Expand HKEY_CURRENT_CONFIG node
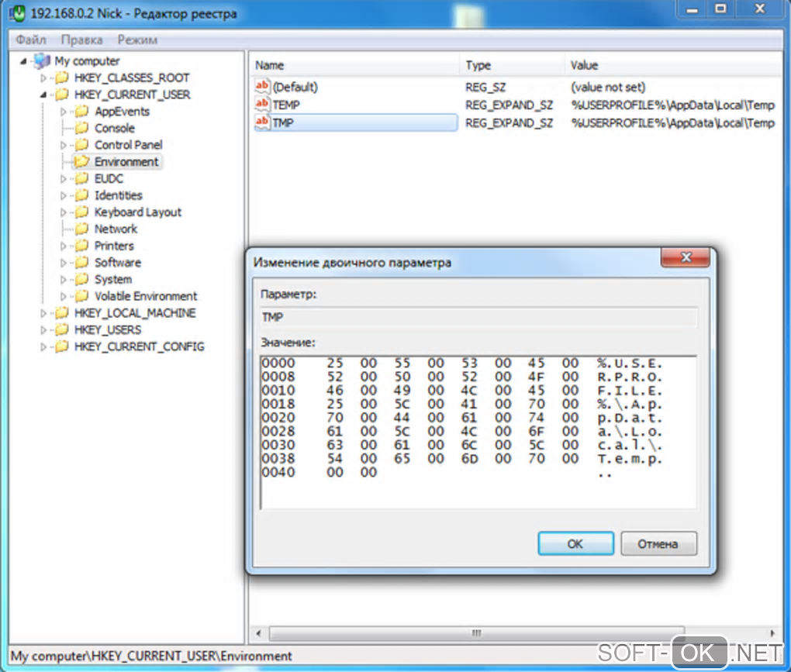This screenshot has width=791, height=672. (43, 346)
